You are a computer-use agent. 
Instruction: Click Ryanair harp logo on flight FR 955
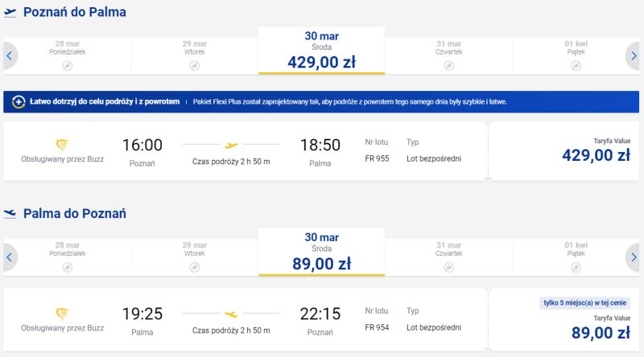coord(63,145)
